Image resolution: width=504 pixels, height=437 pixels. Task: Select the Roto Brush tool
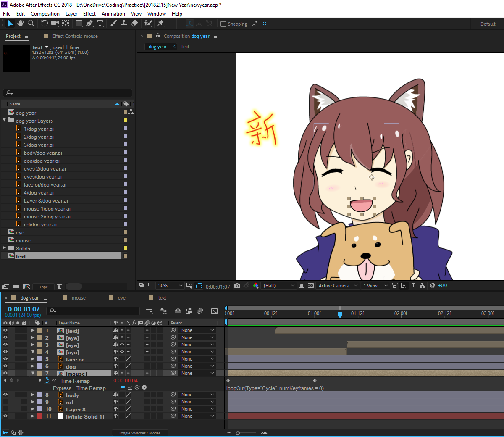coord(148,24)
